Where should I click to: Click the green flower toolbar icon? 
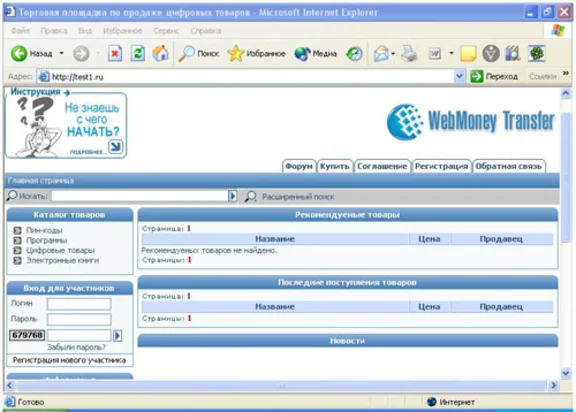click(536, 54)
